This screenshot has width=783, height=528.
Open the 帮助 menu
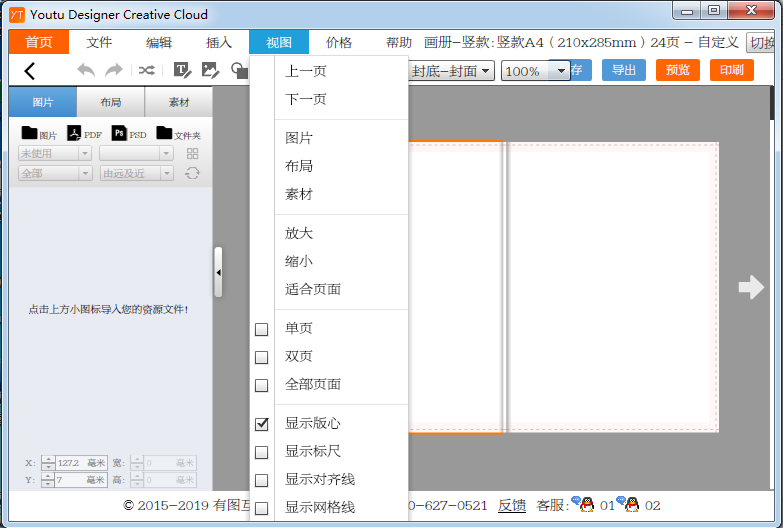[398, 42]
